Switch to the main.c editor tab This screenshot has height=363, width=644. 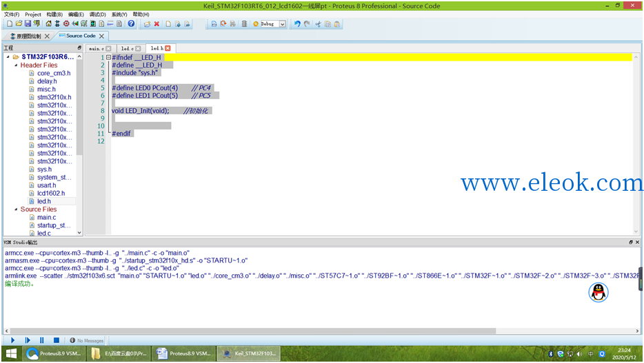coord(97,48)
